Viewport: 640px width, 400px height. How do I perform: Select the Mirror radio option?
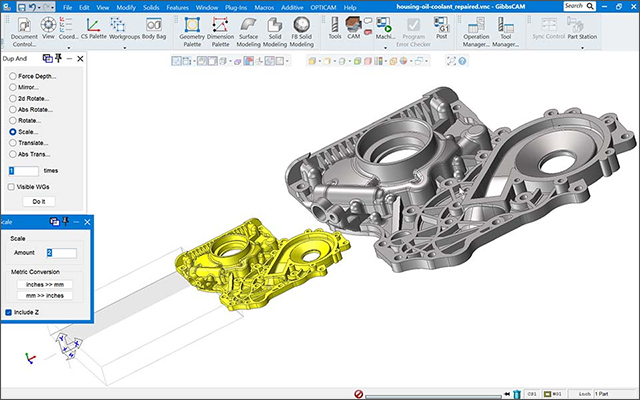tap(11, 87)
